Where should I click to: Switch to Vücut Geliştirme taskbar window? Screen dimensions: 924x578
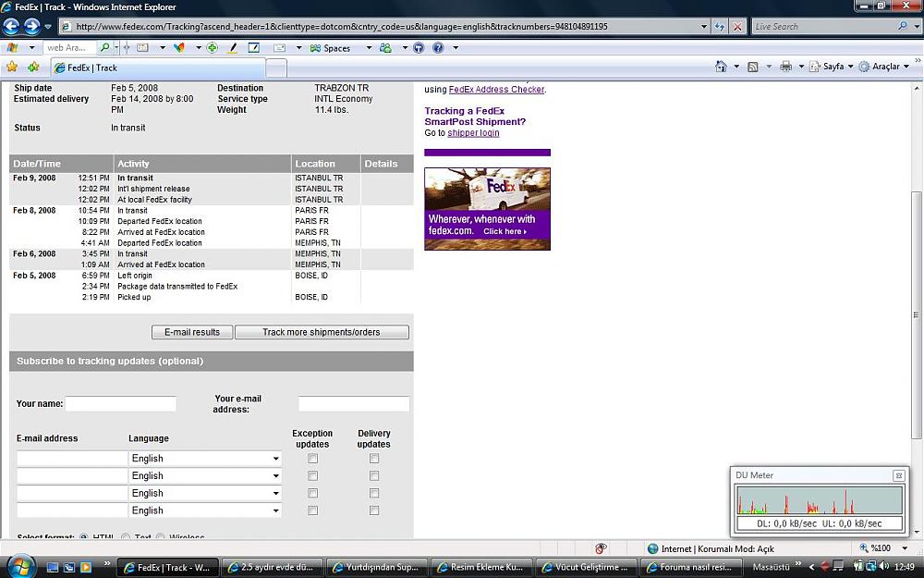coord(587,568)
